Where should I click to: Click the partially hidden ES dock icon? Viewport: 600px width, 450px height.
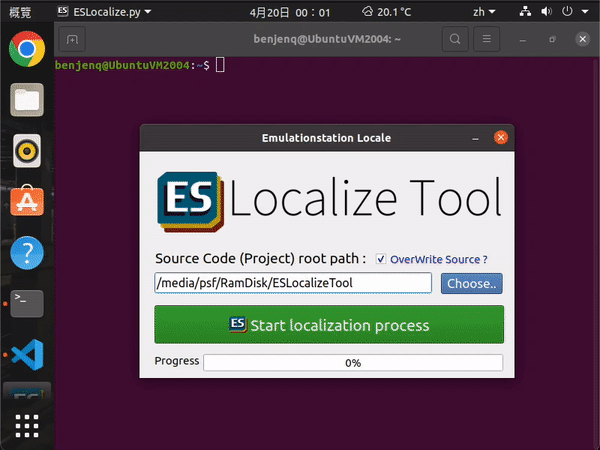(x=27, y=391)
